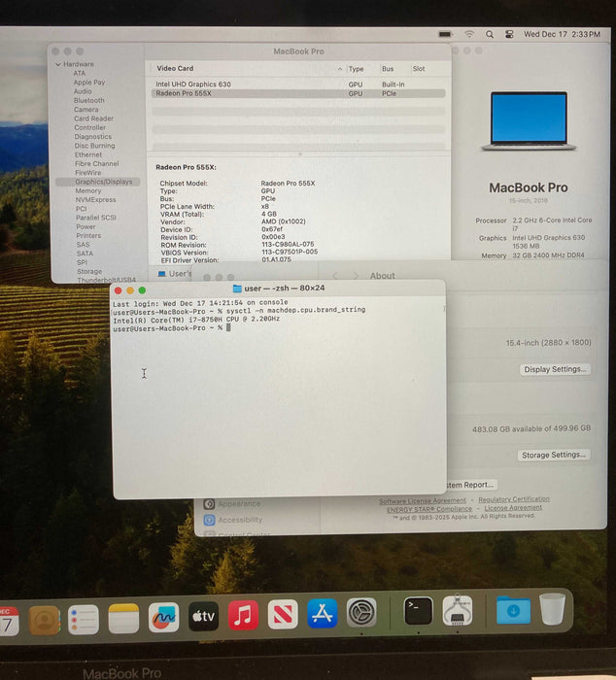Click System Information chip icon in Dock

tap(458, 610)
